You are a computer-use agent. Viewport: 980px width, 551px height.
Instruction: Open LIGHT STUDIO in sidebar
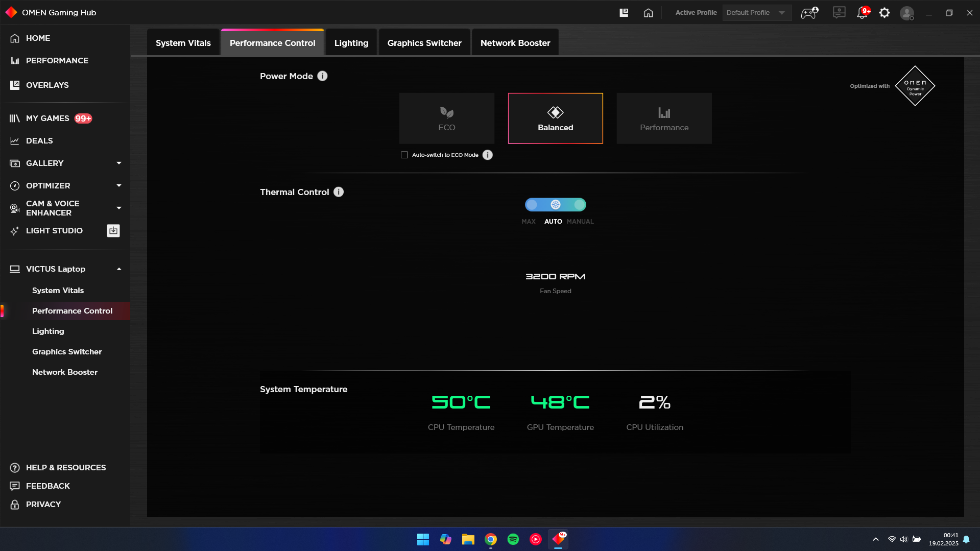tap(54, 231)
